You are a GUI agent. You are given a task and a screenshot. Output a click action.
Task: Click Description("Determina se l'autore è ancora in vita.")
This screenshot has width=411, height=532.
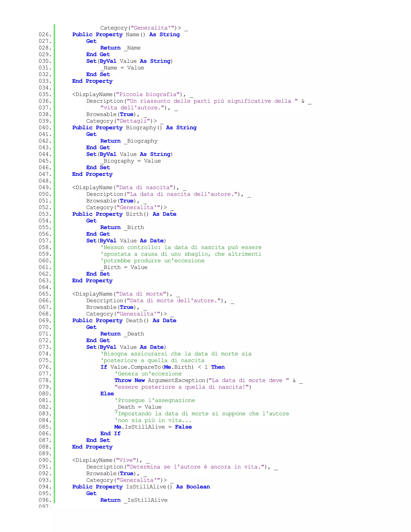[x=182, y=467]
